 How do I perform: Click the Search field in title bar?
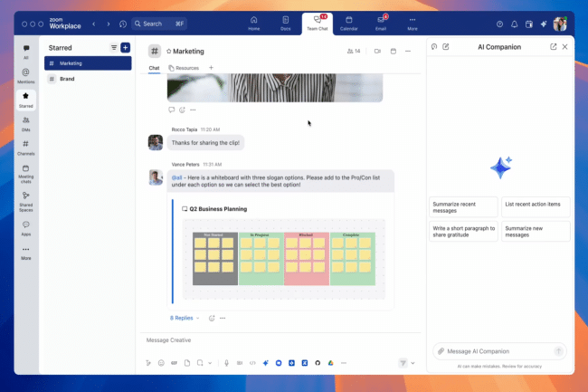point(159,24)
